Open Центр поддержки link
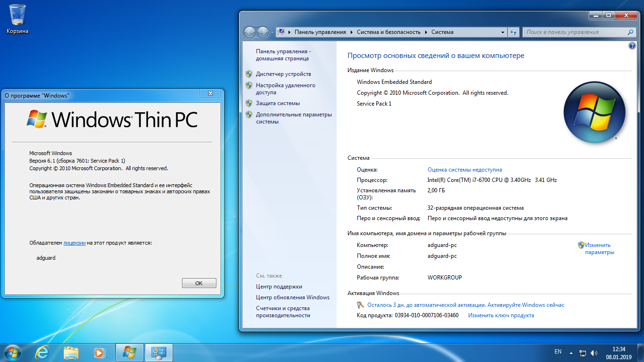644x362 pixels. pyautogui.click(x=279, y=287)
